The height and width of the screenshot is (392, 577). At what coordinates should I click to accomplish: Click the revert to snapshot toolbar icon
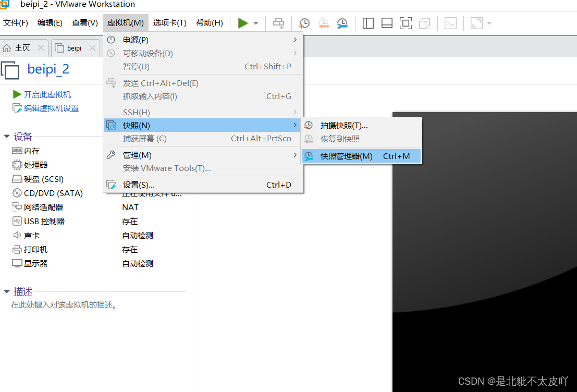point(324,23)
